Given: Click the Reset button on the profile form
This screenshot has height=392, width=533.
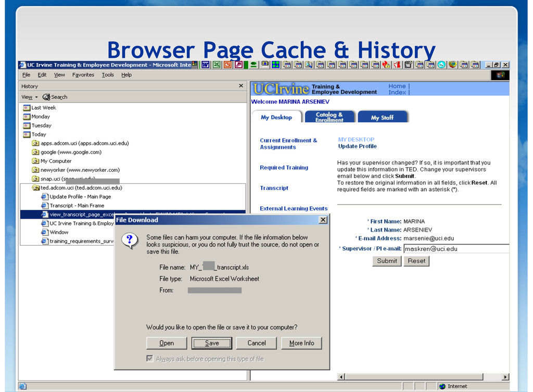Looking at the screenshot, I should coord(416,261).
